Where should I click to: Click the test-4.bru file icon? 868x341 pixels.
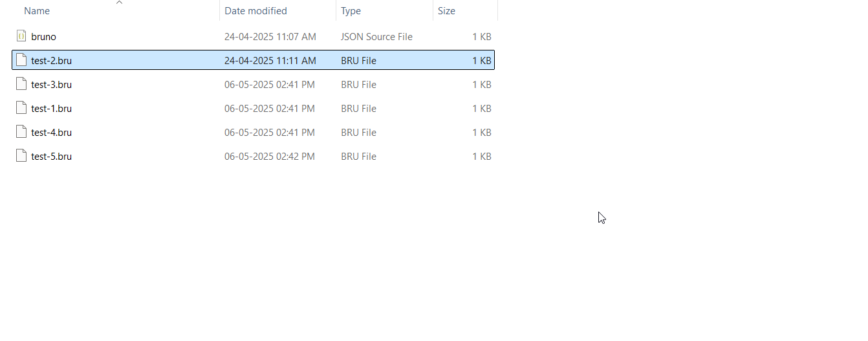(x=21, y=132)
